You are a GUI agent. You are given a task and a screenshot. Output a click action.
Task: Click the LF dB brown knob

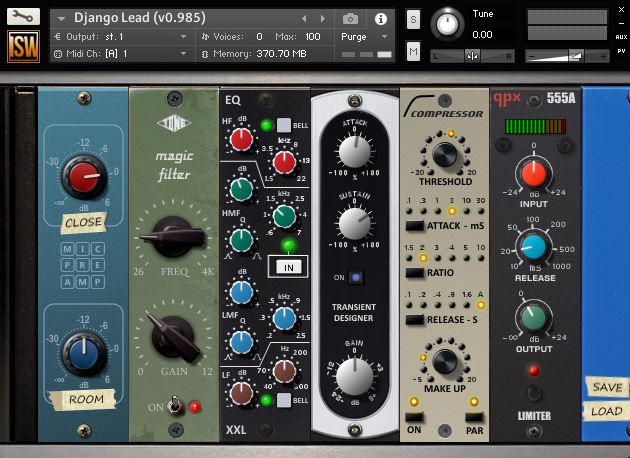click(x=241, y=393)
